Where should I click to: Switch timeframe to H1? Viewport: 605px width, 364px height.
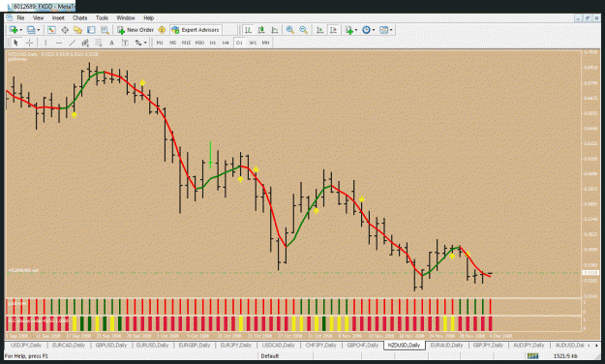(213, 43)
